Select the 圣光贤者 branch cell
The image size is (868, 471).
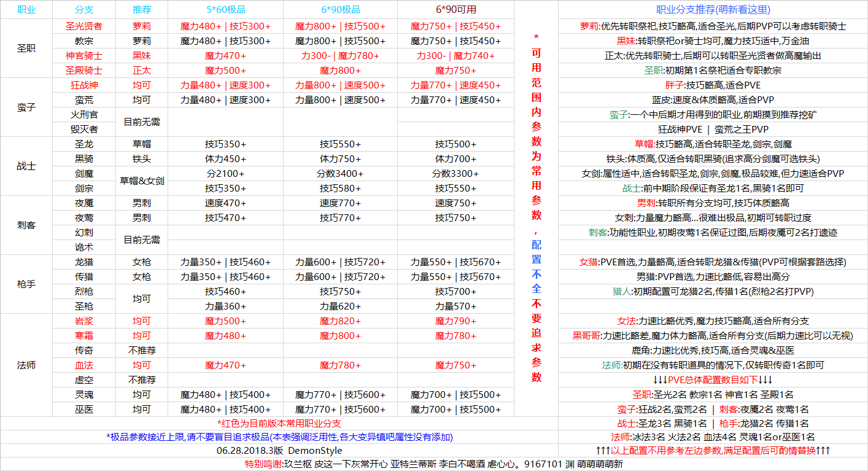tap(84, 26)
